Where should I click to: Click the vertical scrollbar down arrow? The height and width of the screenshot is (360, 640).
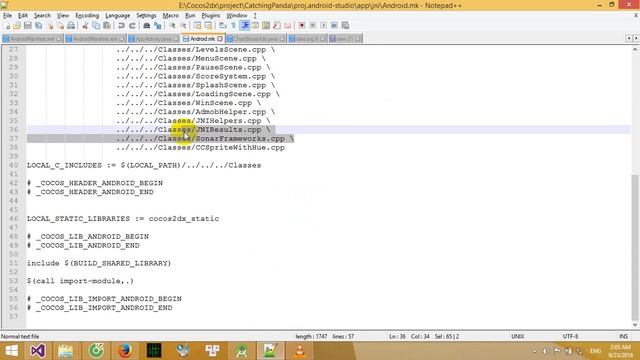pos(635,325)
